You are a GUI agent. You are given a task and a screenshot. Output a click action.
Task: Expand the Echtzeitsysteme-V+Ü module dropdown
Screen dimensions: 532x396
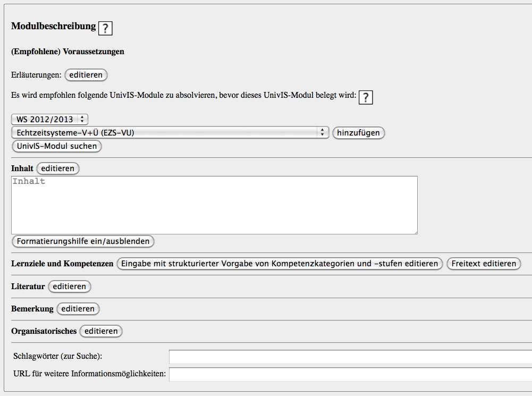point(170,132)
